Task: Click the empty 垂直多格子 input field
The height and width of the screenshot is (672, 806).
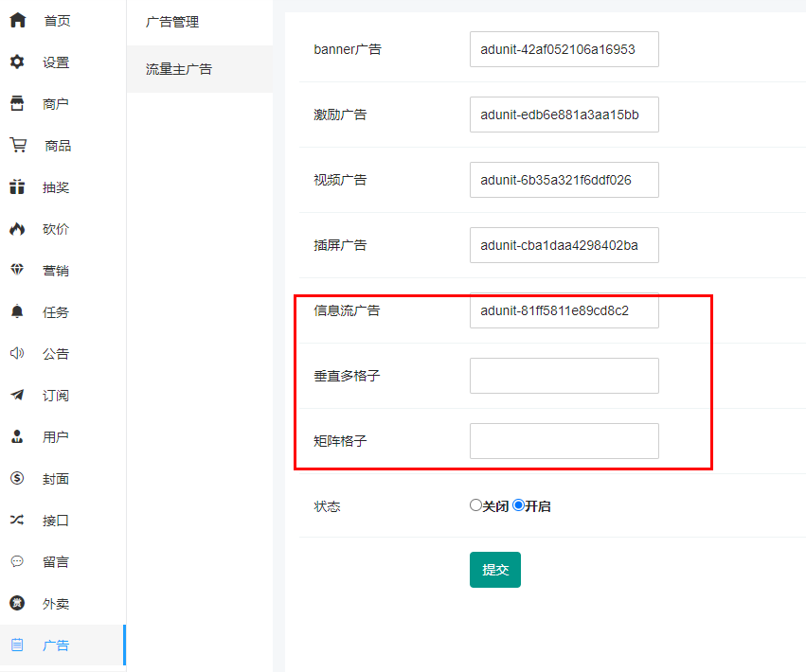Action: 564,376
